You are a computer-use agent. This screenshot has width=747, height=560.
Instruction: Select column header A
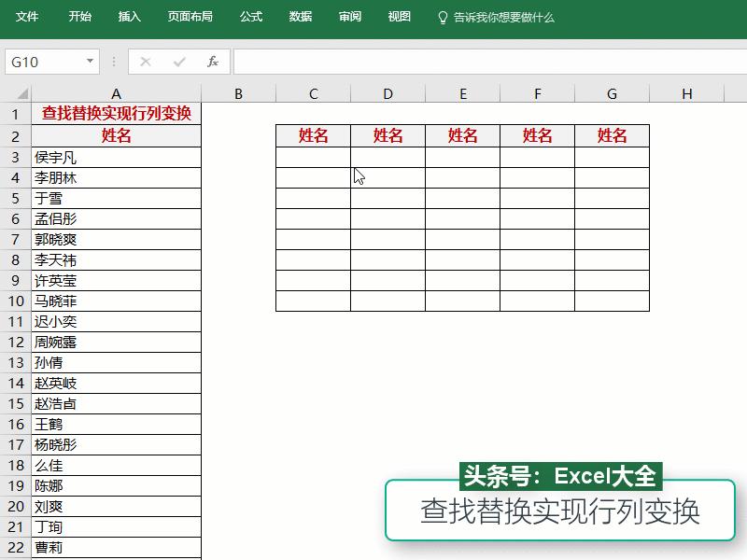click(x=116, y=93)
